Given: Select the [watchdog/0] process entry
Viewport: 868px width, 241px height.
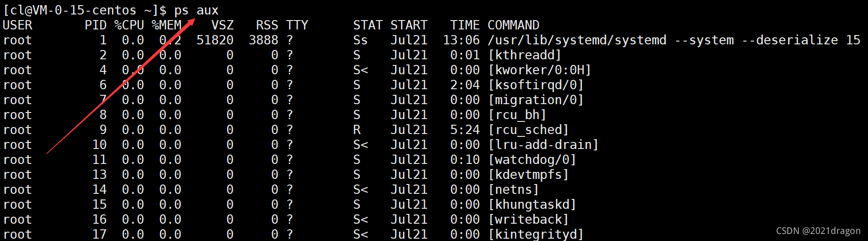Looking at the screenshot, I should click(532, 160).
